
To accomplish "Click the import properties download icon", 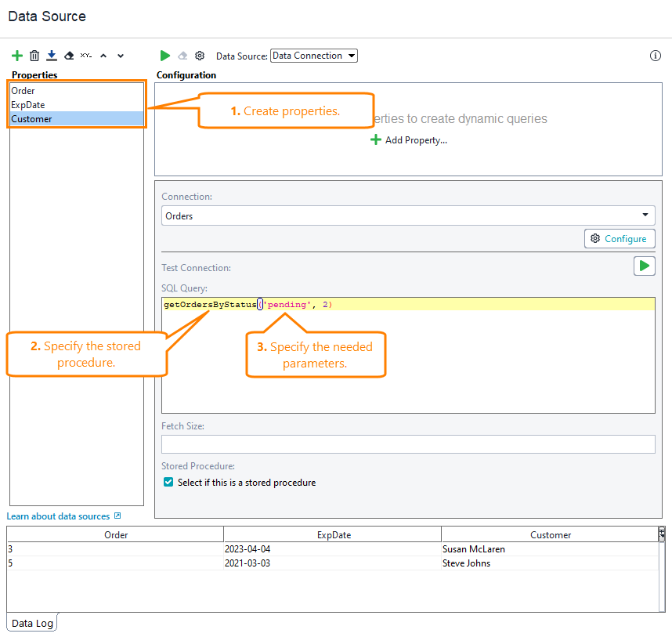I will [x=51, y=56].
